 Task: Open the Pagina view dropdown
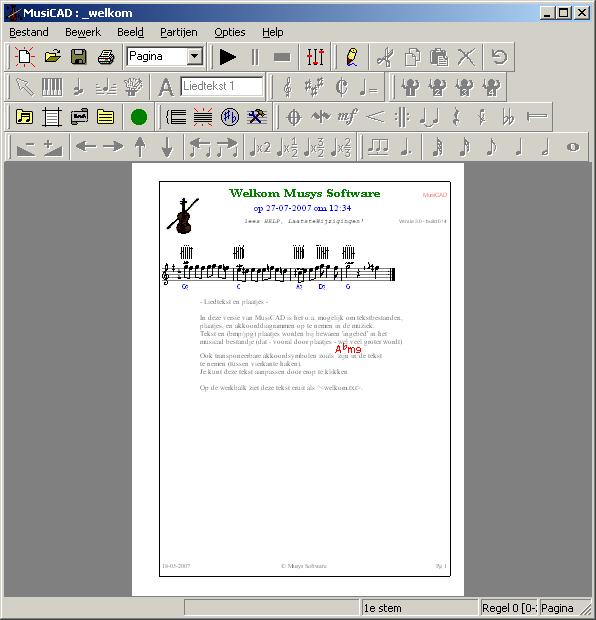[x=195, y=57]
